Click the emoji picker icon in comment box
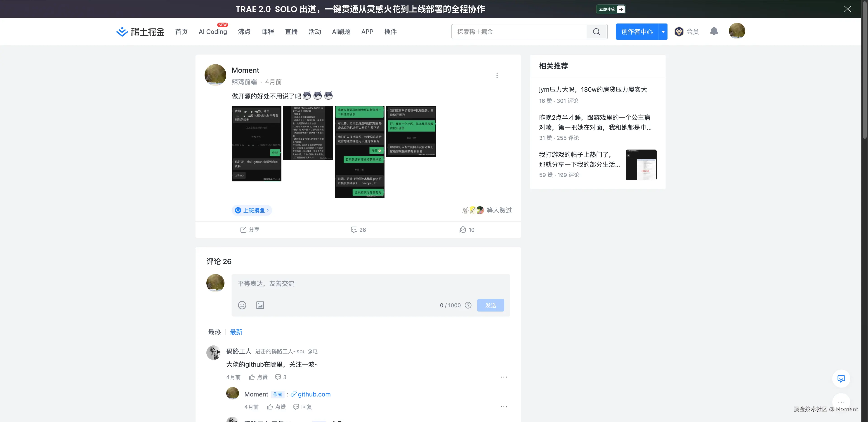This screenshot has height=422, width=868. coord(242,305)
